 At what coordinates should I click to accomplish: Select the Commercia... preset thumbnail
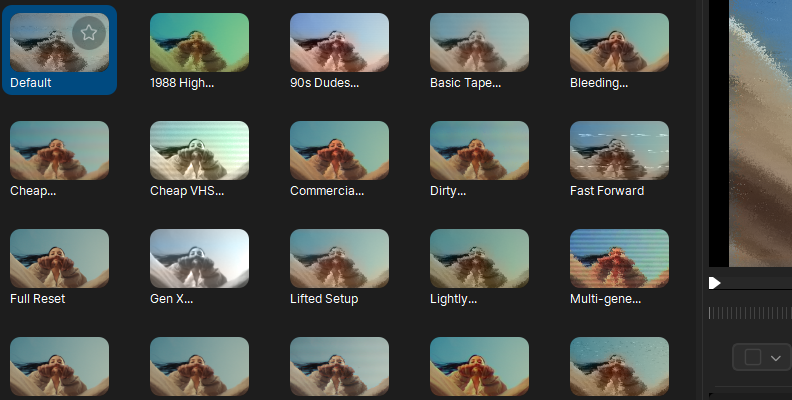tap(339, 151)
